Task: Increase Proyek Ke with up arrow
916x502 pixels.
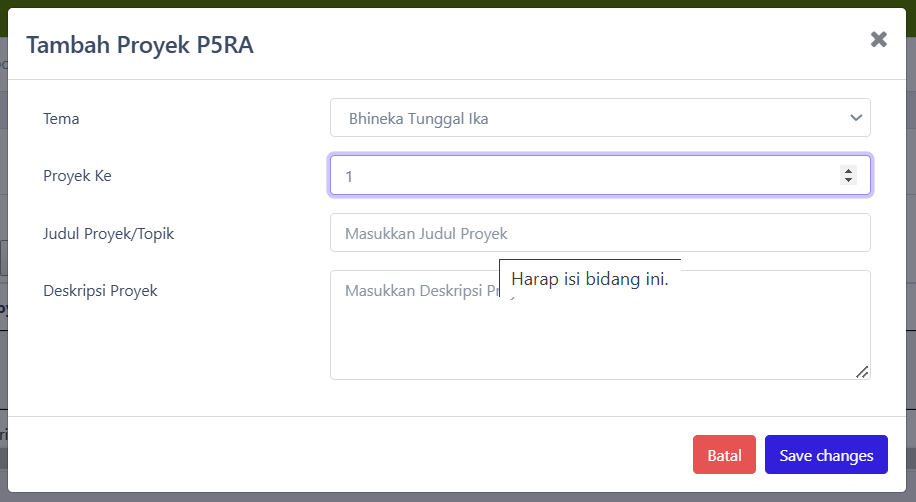Action: click(x=849, y=171)
